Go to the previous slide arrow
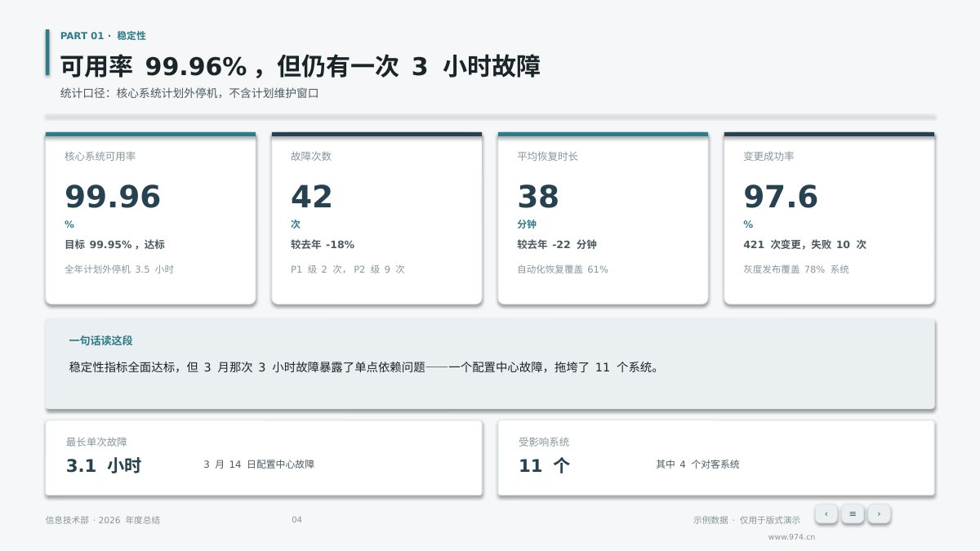Viewport: 980px width, 551px height. point(826,513)
